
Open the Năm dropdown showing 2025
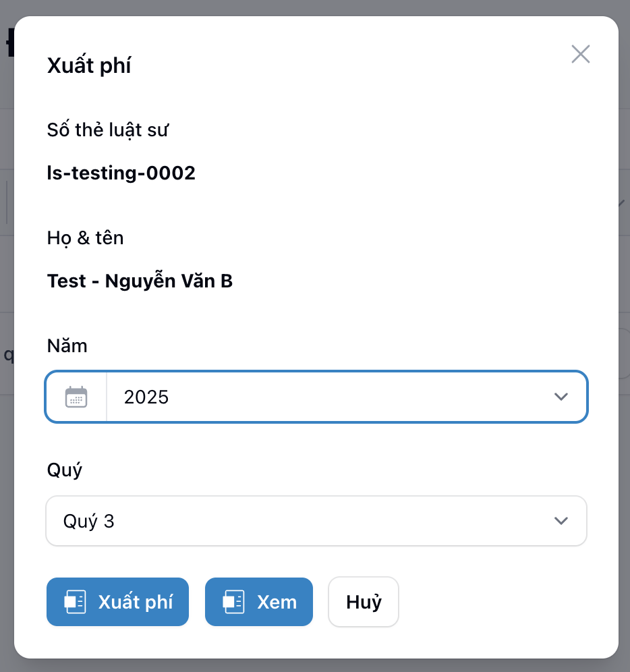coord(316,397)
